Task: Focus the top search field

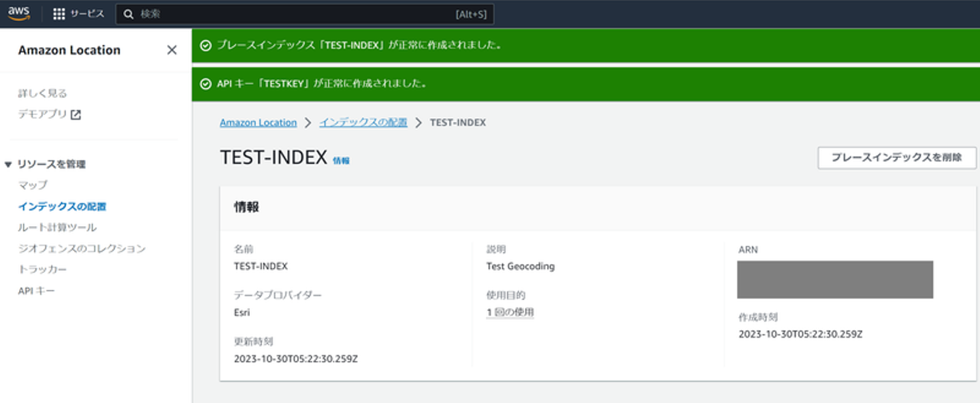Action: pos(304,14)
